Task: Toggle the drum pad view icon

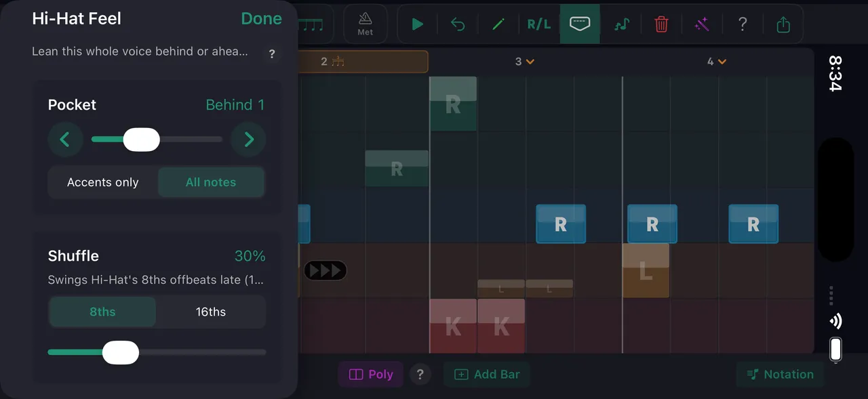Action: [580, 24]
